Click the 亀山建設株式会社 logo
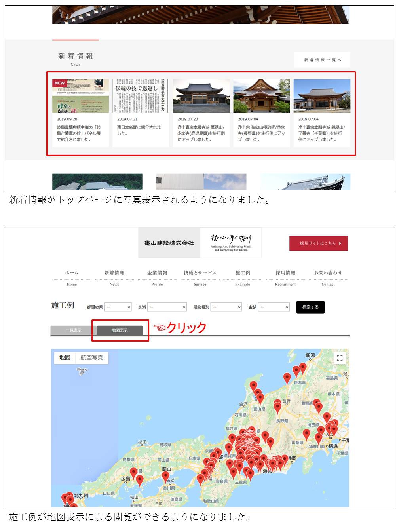 (169, 243)
